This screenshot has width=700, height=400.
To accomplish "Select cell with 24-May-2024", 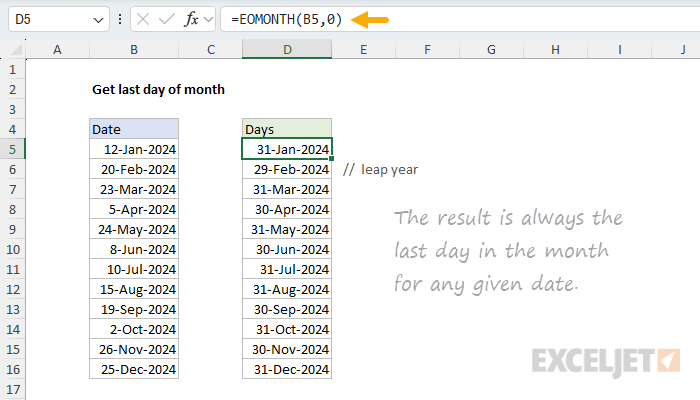I will click(x=134, y=229).
